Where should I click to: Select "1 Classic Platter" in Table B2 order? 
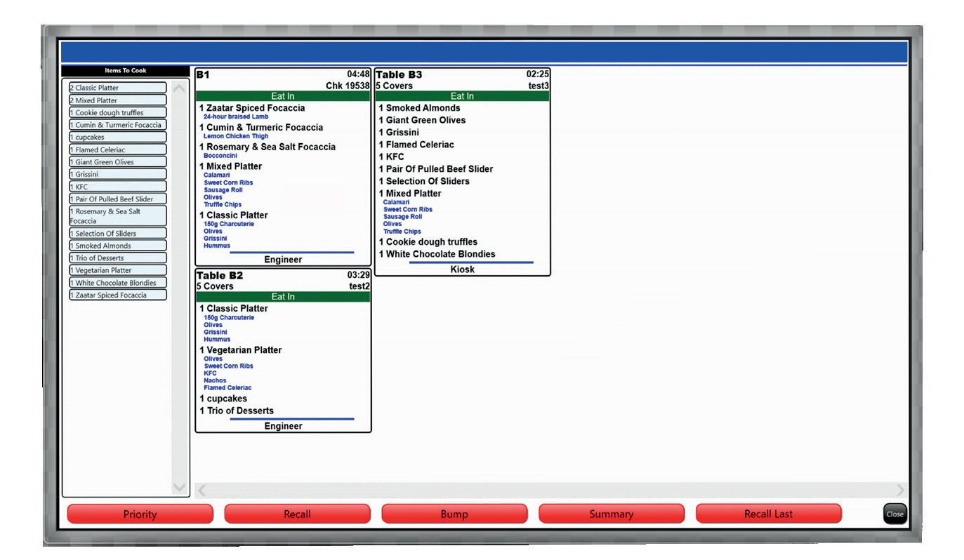(234, 308)
